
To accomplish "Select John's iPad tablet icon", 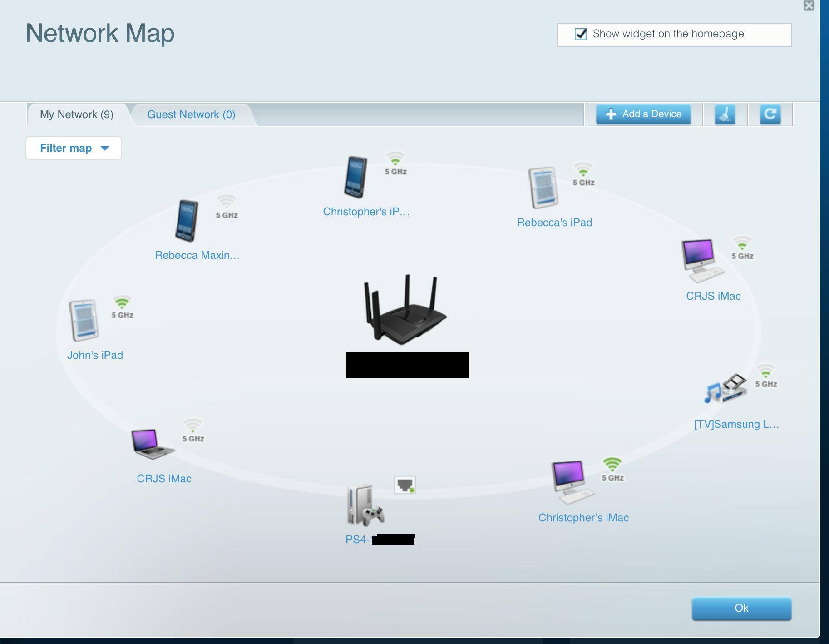I will click(x=84, y=320).
